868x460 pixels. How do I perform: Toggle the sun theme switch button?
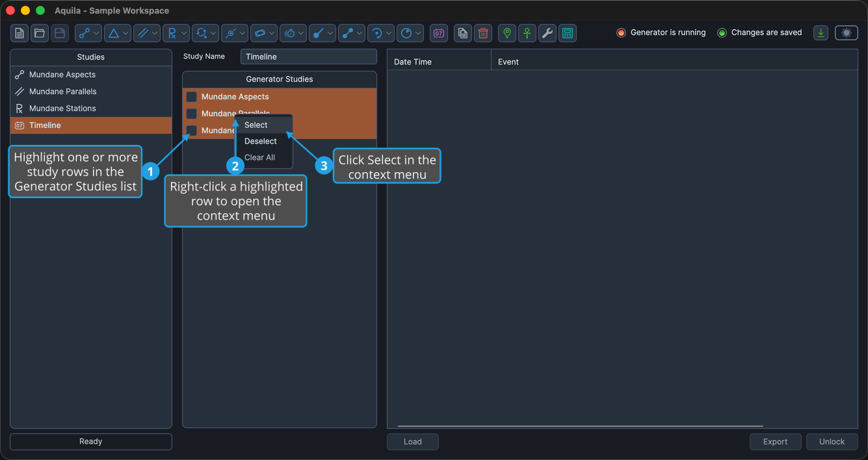[x=847, y=32]
